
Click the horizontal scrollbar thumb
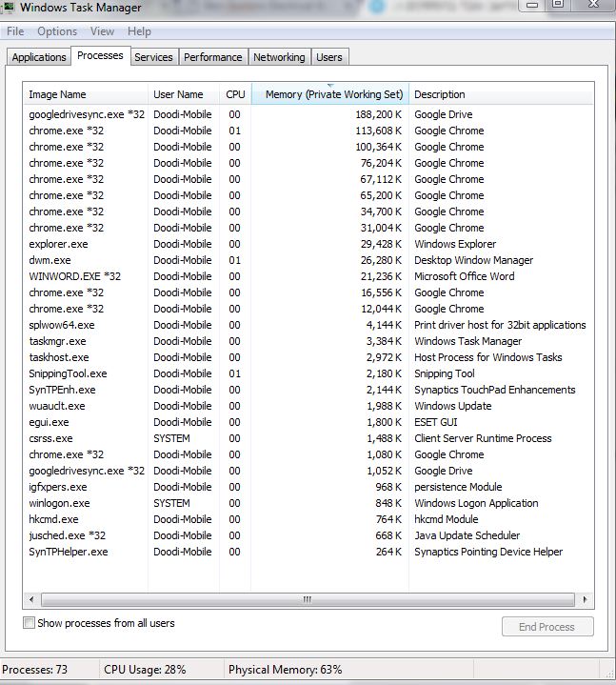[308, 599]
